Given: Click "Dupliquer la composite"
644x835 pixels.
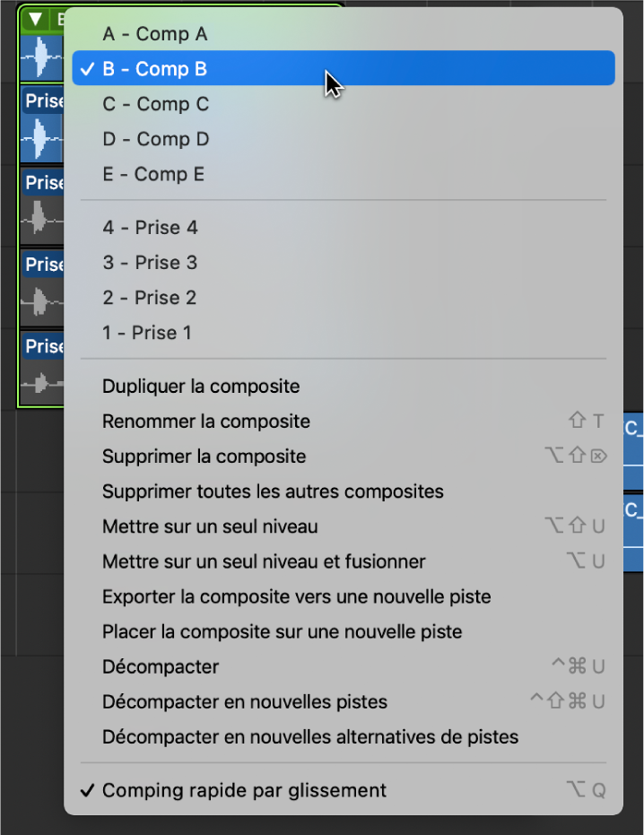Looking at the screenshot, I should click(x=200, y=387).
